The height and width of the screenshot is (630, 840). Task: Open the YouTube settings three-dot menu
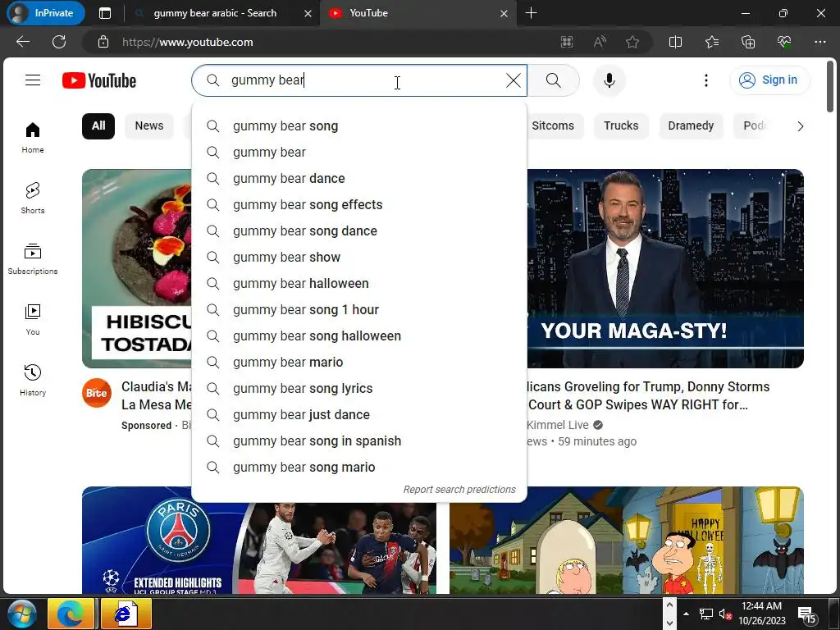706,80
